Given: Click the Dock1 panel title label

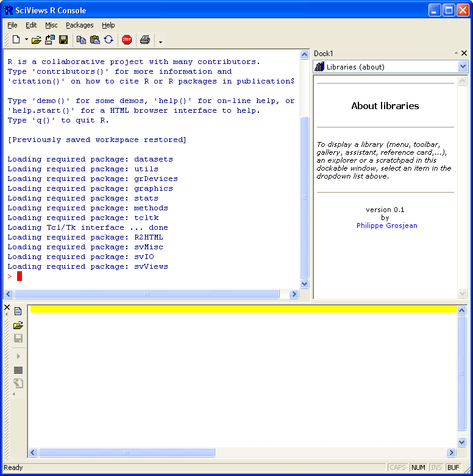Looking at the screenshot, I should click(323, 54).
